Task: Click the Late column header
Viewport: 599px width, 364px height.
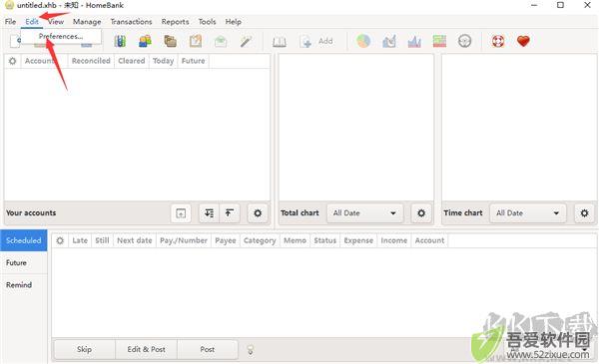Action: point(80,240)
